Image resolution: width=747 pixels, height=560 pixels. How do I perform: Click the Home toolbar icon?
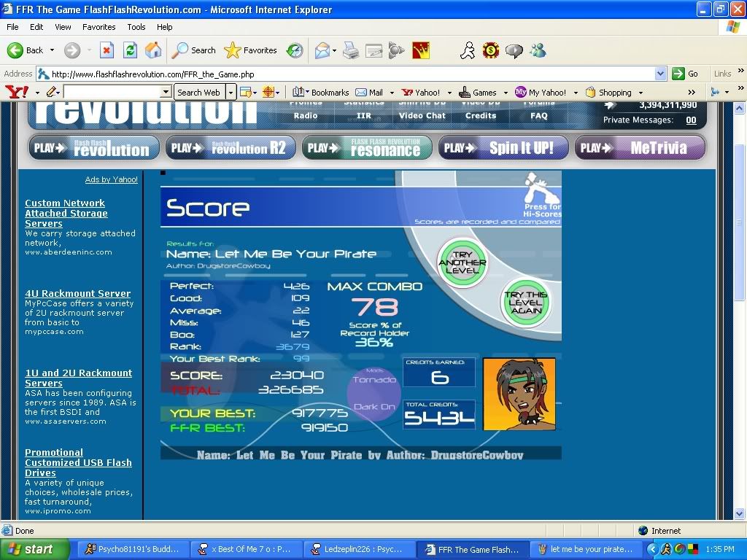(153, 50)
